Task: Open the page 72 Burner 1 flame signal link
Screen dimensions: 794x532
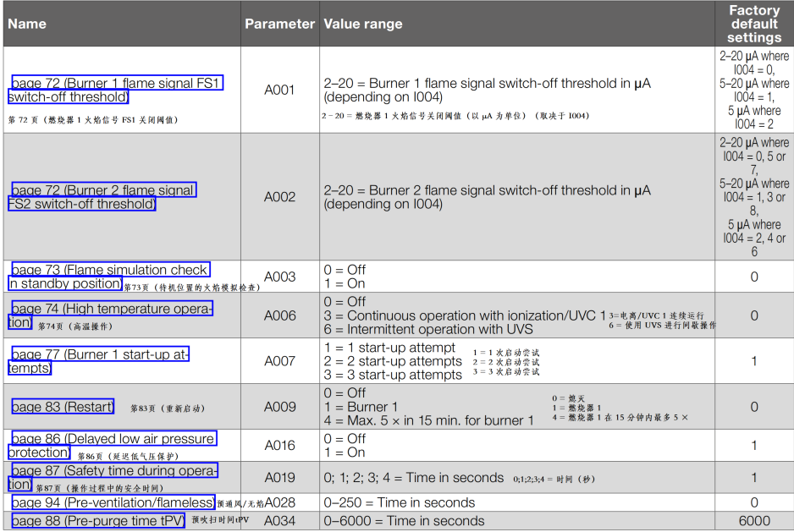Action: click(x=116, y=84)
